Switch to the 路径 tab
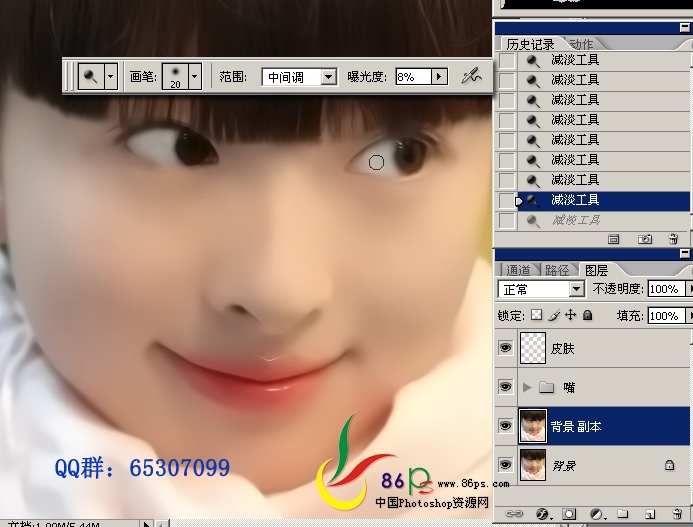The width and height of the screenshot is (693, 527). tap(556, 270)
